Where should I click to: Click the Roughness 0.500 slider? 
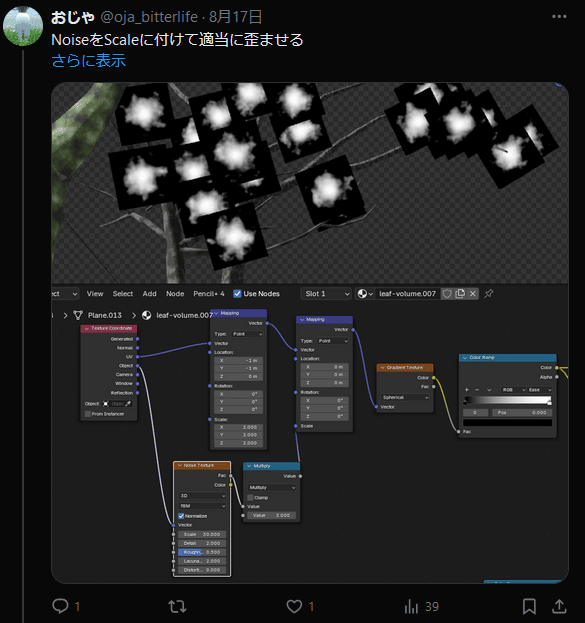click(x=202, y=552)
